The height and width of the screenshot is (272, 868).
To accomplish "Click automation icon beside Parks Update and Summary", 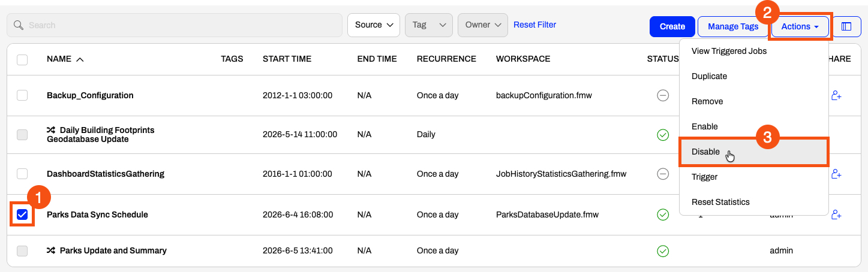I will pyautogui.click(x=51, y=250).
